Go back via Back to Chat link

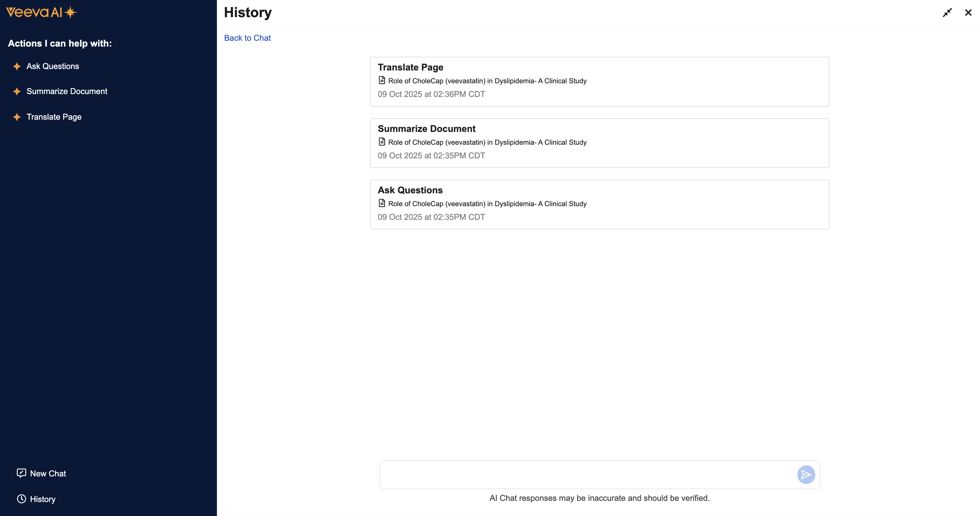tap(247, 38)
